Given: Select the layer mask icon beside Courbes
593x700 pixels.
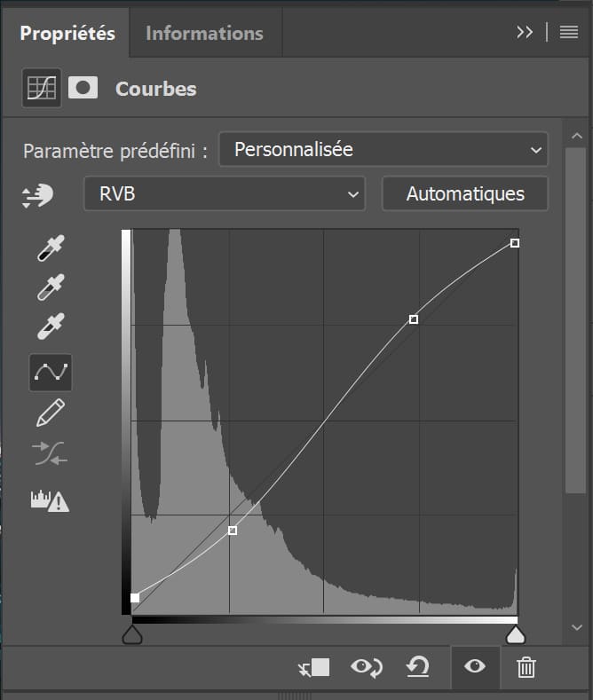Looking at the screenshot, I should click(83, 88).
